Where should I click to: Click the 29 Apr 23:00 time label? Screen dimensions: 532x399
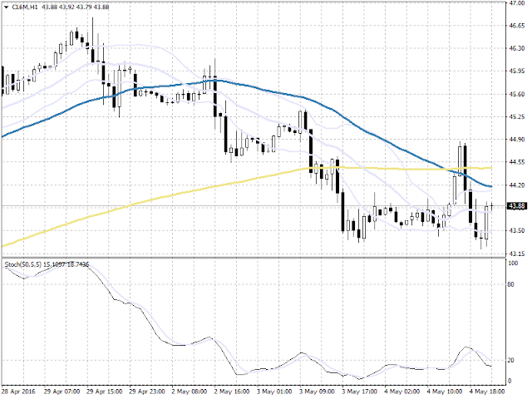click(147, 392)
